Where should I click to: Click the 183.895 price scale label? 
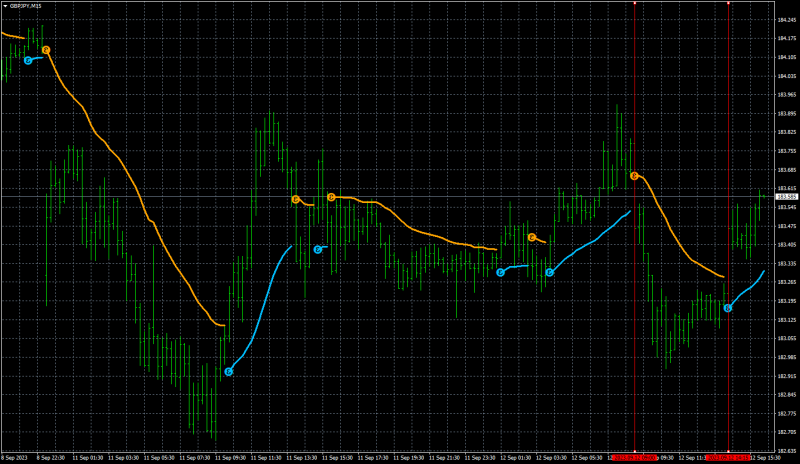787,113
